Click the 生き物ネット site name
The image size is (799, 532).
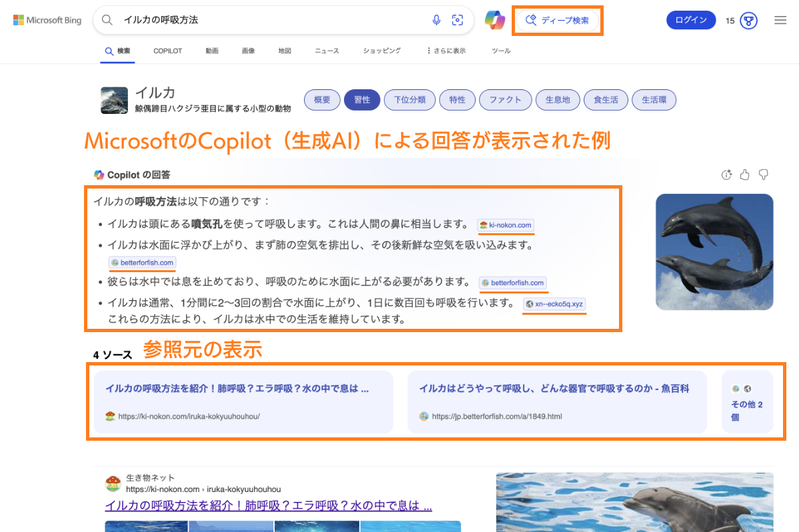pyautogui.click(x=150, y=477)
